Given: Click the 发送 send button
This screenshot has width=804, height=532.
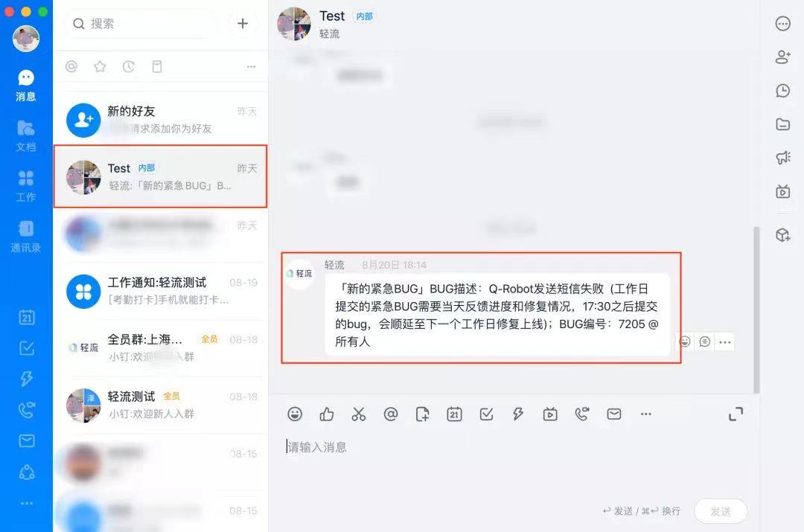Looking at the screenshot, I should click(x=721, y=511).
